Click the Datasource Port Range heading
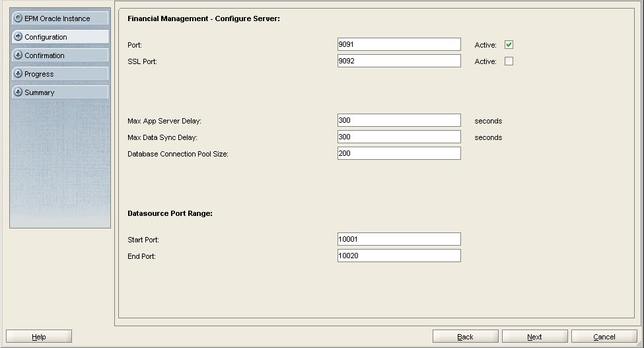The height and width of the screenshot is (348, 644). (170, 213)
